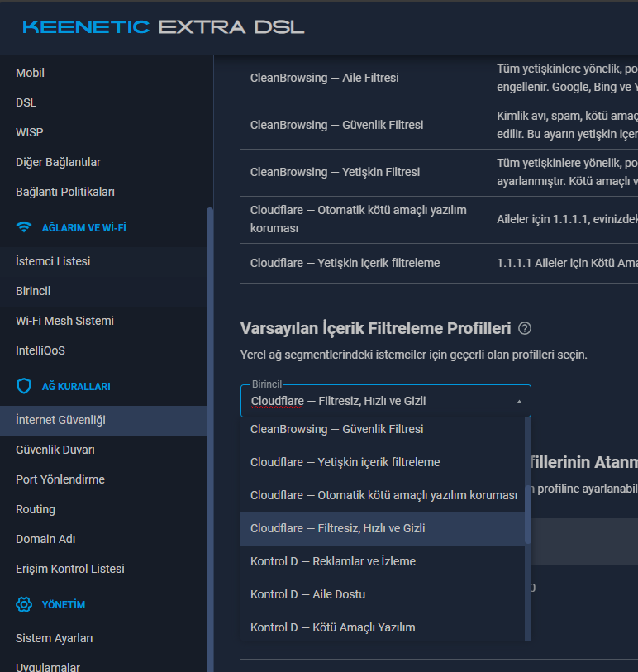638x672 pixels.
Task: Choose Kontrol D — Kötü Amaçlı Yazılım option
Action: [x=382, y=627]
